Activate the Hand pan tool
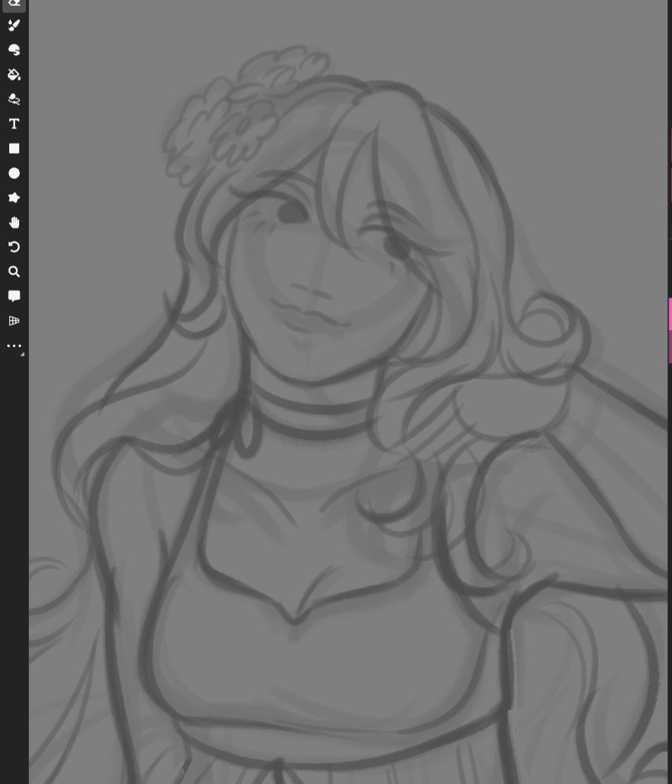This screenshot has width=672, height=784. point(14,223)
